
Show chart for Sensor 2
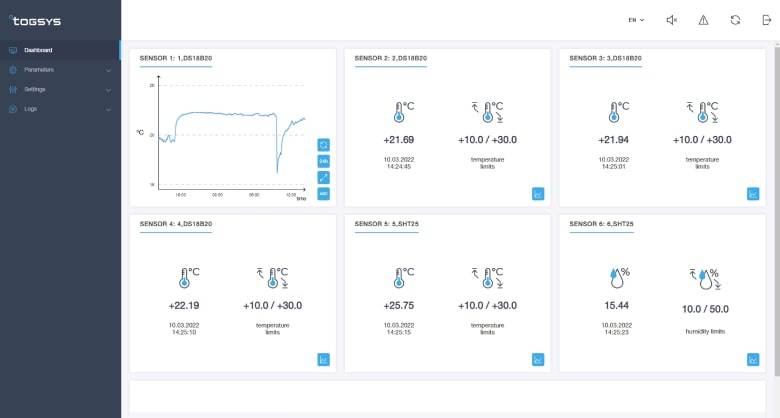(538, 194)
